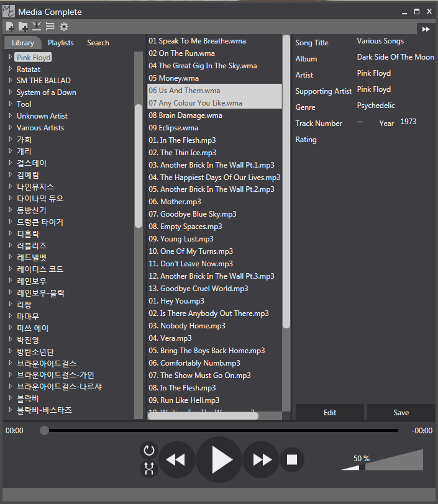Click the add folder icon
This screenshot has width=438, height=504.
23,26
